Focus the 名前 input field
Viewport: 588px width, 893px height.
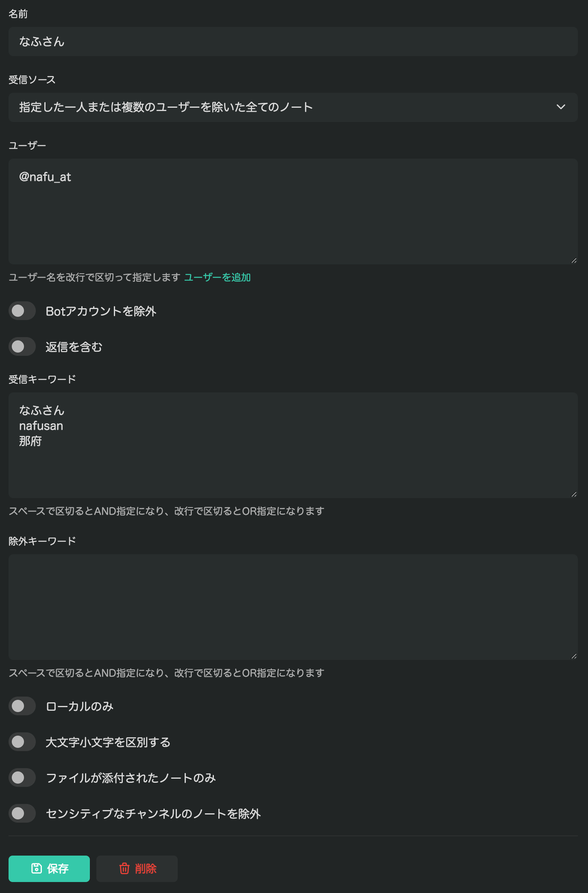[x=293, y=41]
